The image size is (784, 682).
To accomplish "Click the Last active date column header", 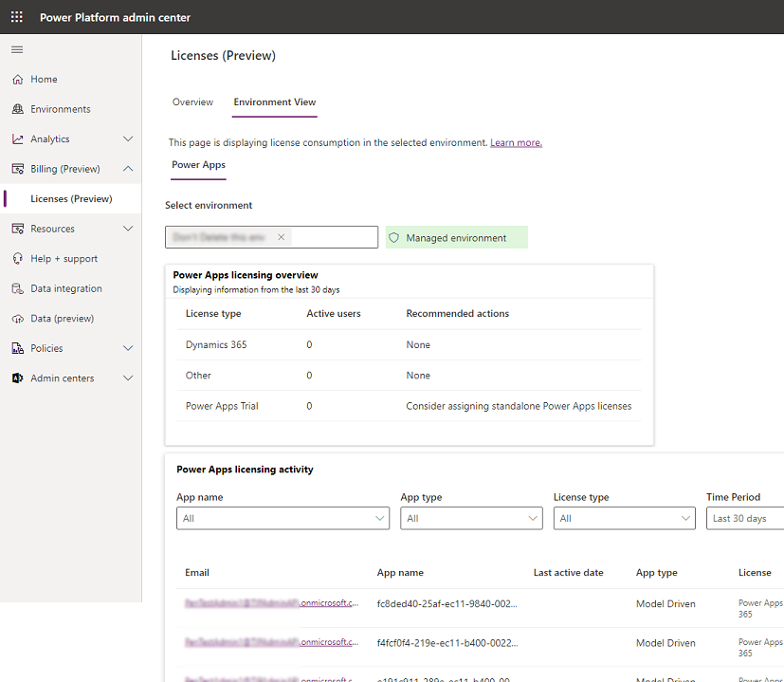I will 569,572.
